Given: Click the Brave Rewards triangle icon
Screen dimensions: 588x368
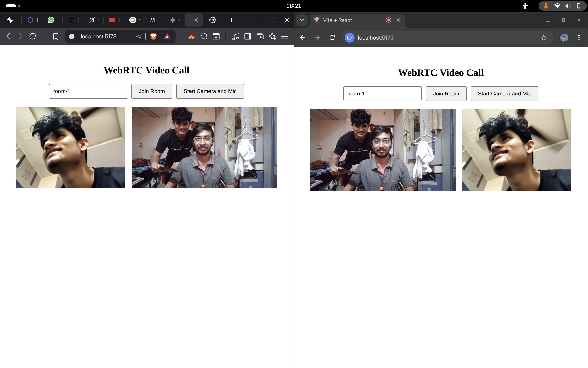Looking at the screenshot, I should click(x=167, y=37).
